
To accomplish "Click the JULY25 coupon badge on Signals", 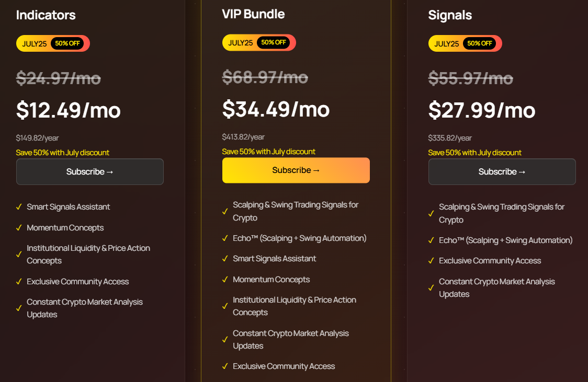I will 447,43.
